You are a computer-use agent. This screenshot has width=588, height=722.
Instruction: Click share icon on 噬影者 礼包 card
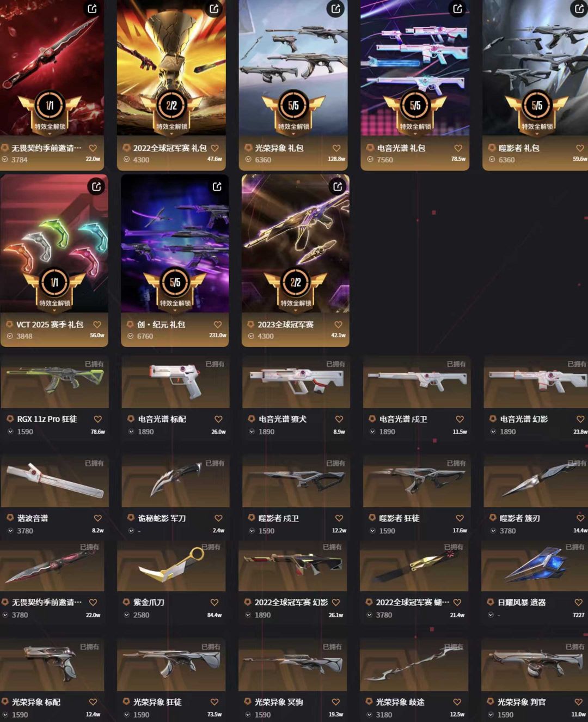(579, 9)
